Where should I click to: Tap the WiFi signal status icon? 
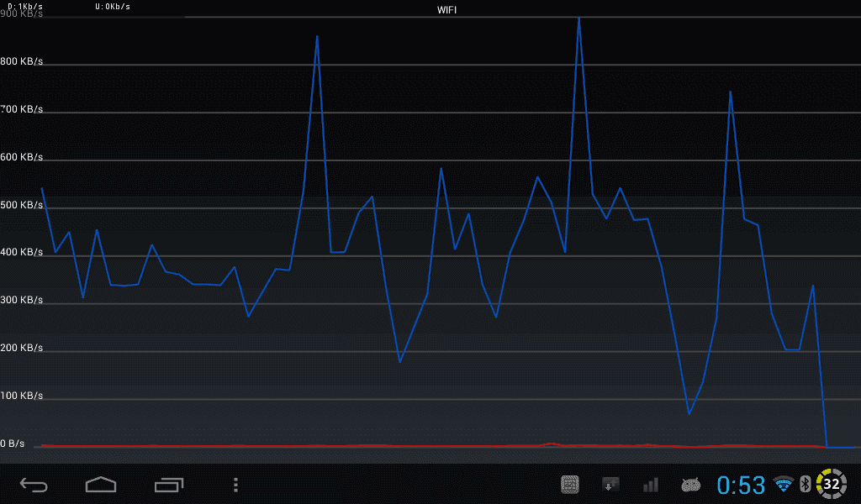point(784,484)
